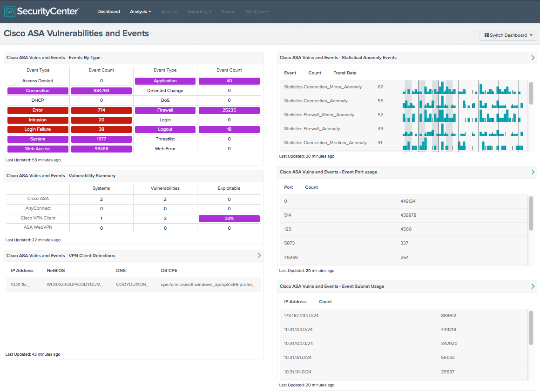
Task: Click the Cisco VPN Client row label
Action: [x=38, y=218]
